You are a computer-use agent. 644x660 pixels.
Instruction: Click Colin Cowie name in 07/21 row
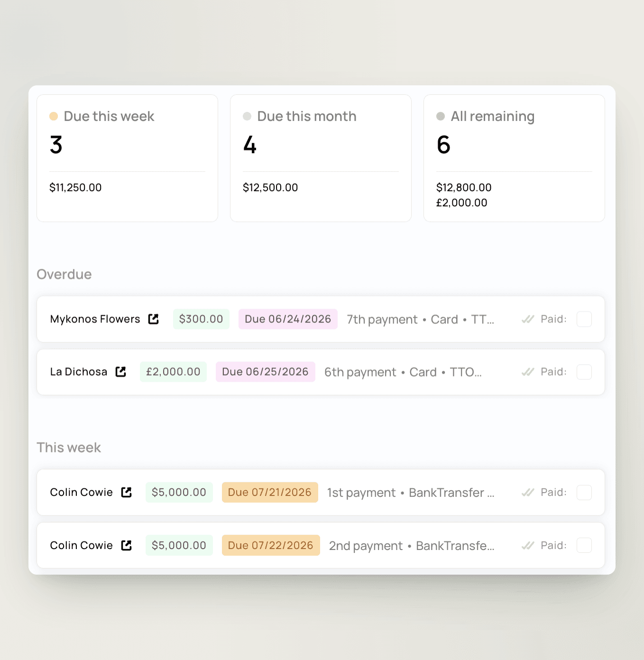coord(82,492)
